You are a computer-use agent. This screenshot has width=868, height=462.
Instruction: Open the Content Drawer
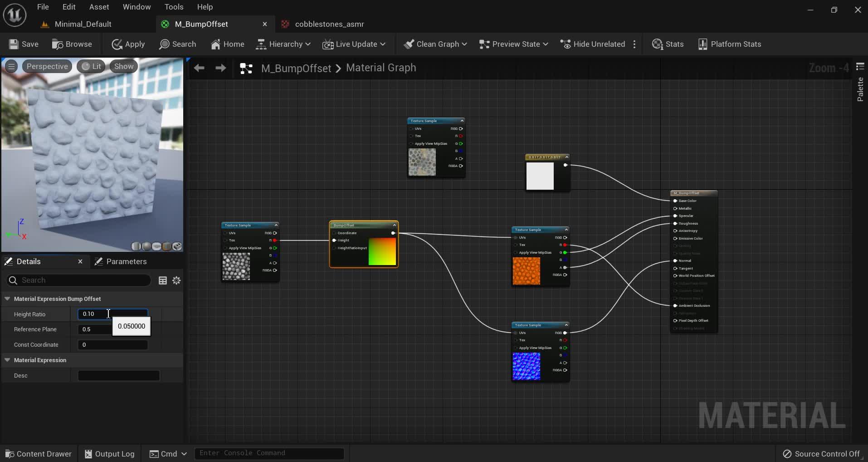click(38, 453)
